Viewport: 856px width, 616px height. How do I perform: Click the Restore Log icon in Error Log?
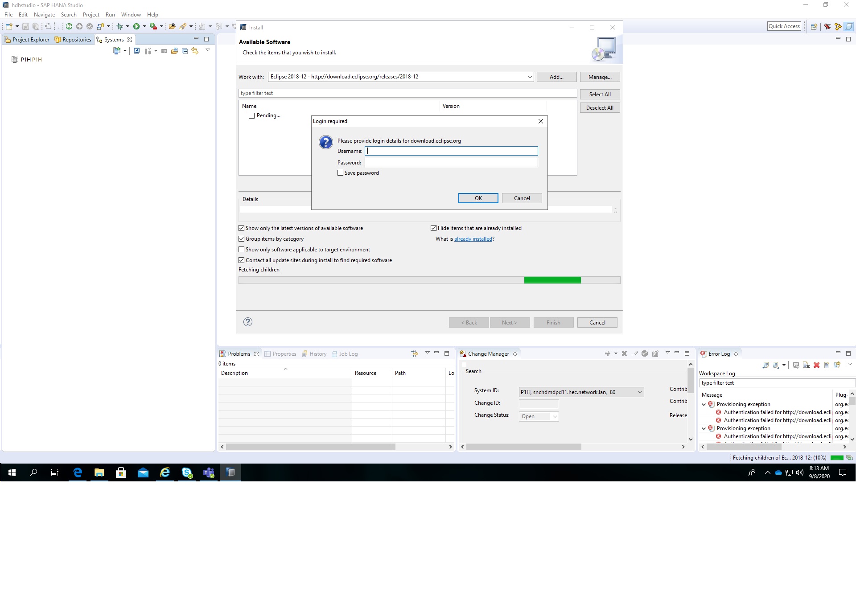click(837, 365)
